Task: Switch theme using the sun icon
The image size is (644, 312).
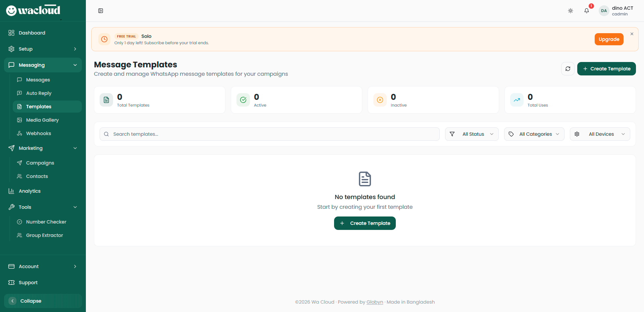Action: pos(570,11)
